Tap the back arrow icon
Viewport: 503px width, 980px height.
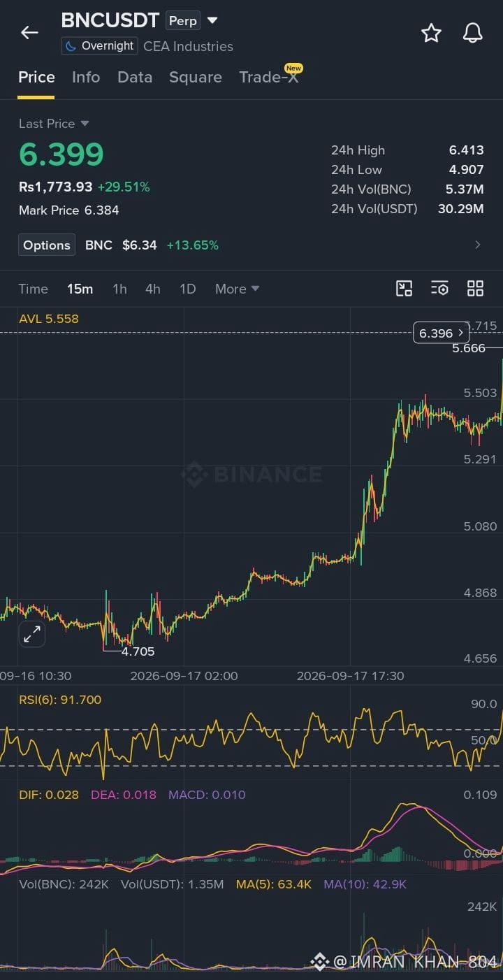pos(29,32)
